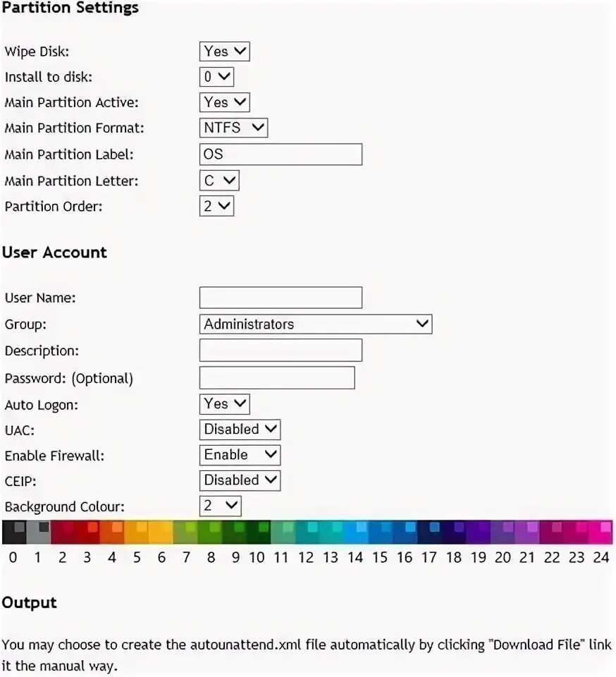Expand the UAC dropdown

pyautogui.click(x=240, y=429)
